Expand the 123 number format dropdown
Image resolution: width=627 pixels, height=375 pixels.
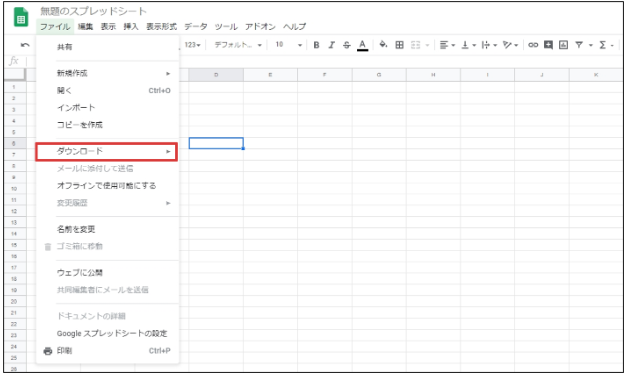click(x=192, y=45)
